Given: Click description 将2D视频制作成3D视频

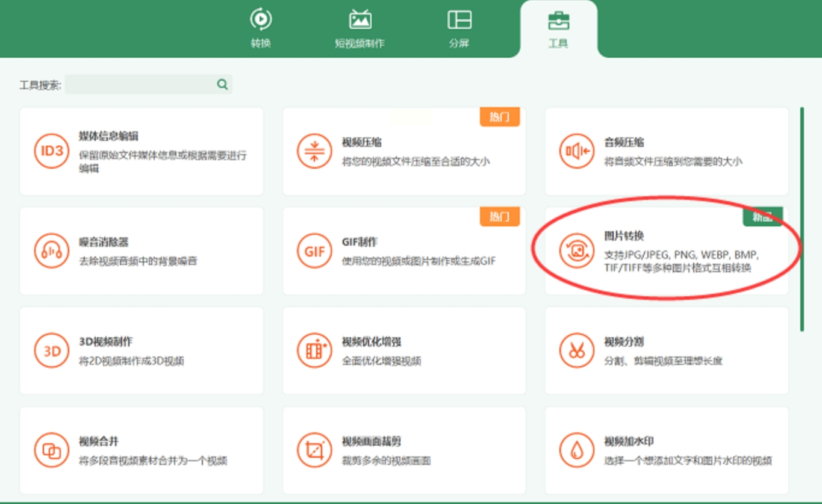Looking at the screenshot, I should (131, 361).
